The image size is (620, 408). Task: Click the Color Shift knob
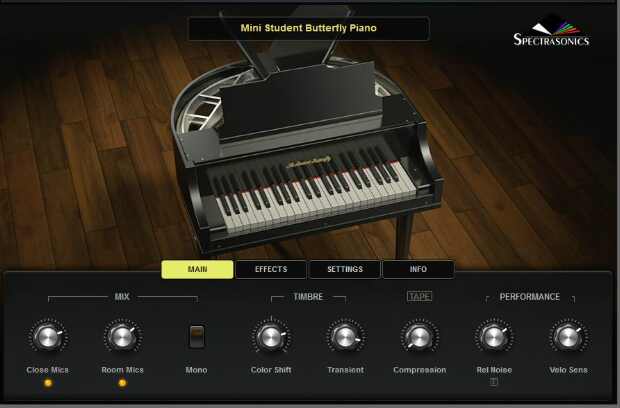(x=270, y=337)
